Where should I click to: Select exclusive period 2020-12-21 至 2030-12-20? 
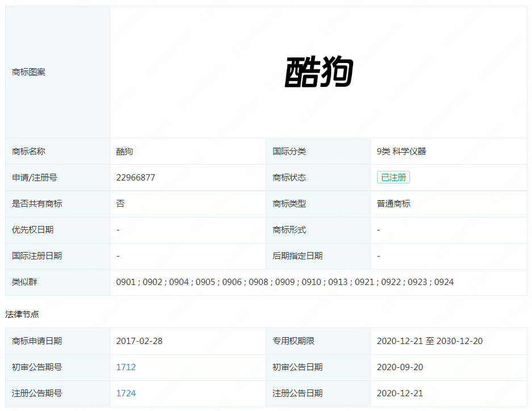pos(430,341)
